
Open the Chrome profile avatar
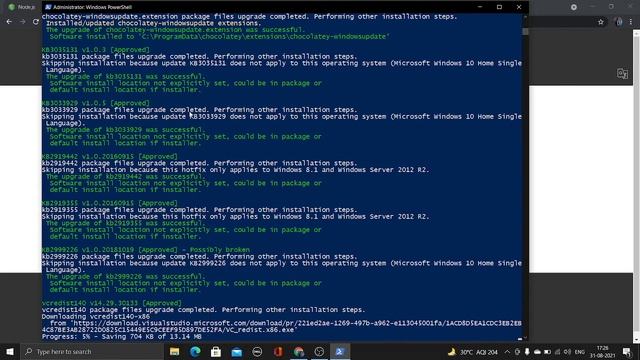click(x=619, y=22)
